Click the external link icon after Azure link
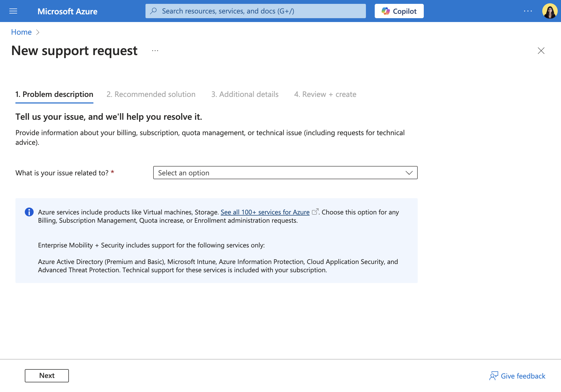Viewport: 561px width, 392px height. click(315, 212)
